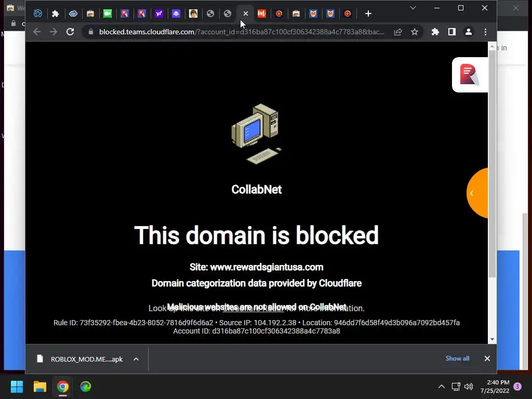Viewport: 532px width, 399px height.
Task: Switch to purple K tab beside Yahoo tab
Action: pyautogui.click(x=142, y=14)
